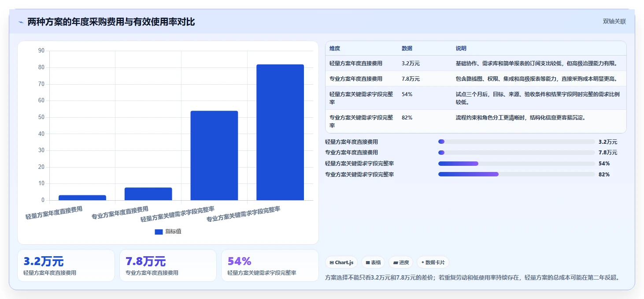Click the 表格 tag pill

(373, 262)
